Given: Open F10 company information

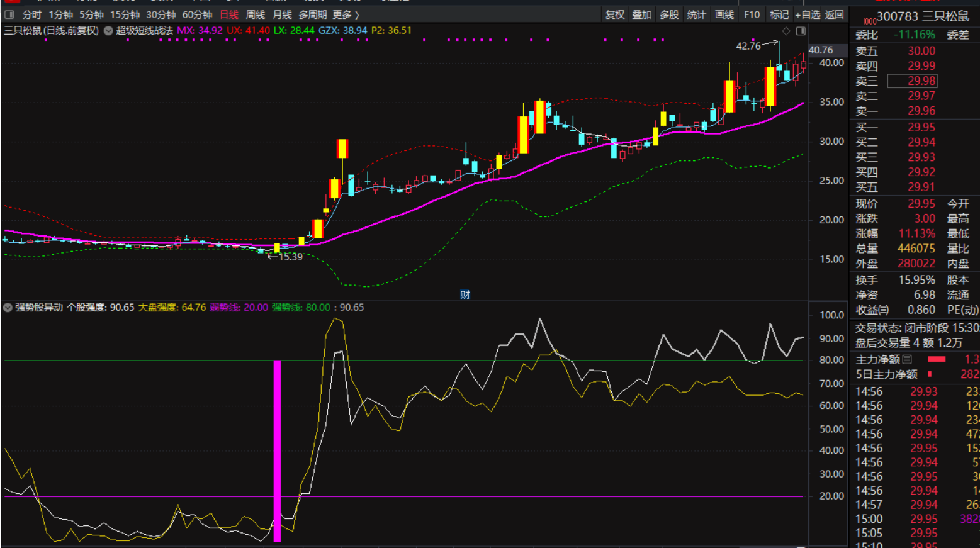Looking at the screenshot, I should tap(752, 14).
